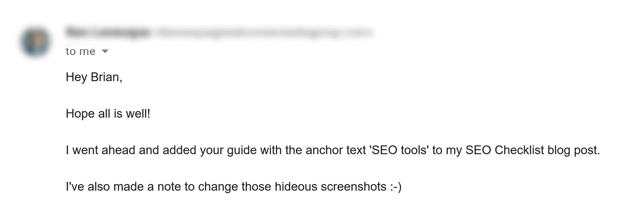Click the 'Hey Brian,' greeting line
Screen dimensions: 644x215
pos(94,77)
